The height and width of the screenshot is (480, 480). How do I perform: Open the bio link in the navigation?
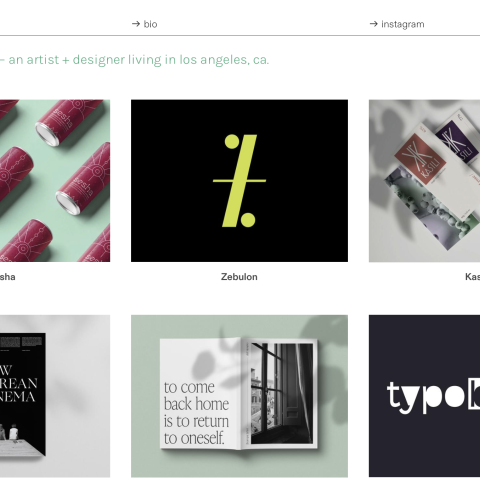144,24
